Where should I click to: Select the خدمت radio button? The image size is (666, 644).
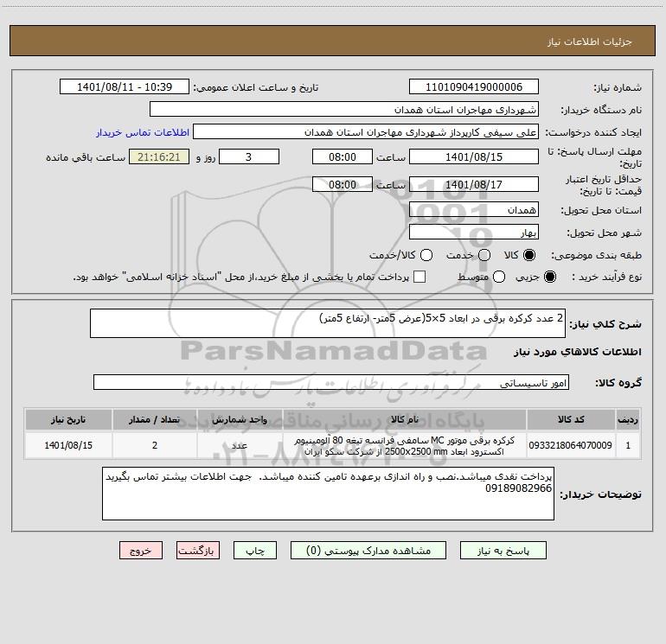point(484,255)
